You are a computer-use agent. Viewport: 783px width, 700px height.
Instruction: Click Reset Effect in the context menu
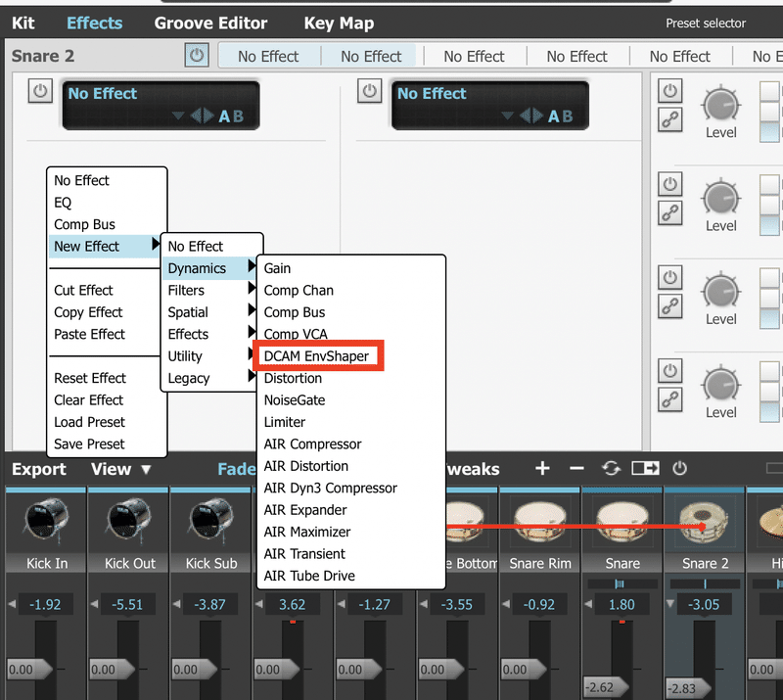[x=90, y=378]
